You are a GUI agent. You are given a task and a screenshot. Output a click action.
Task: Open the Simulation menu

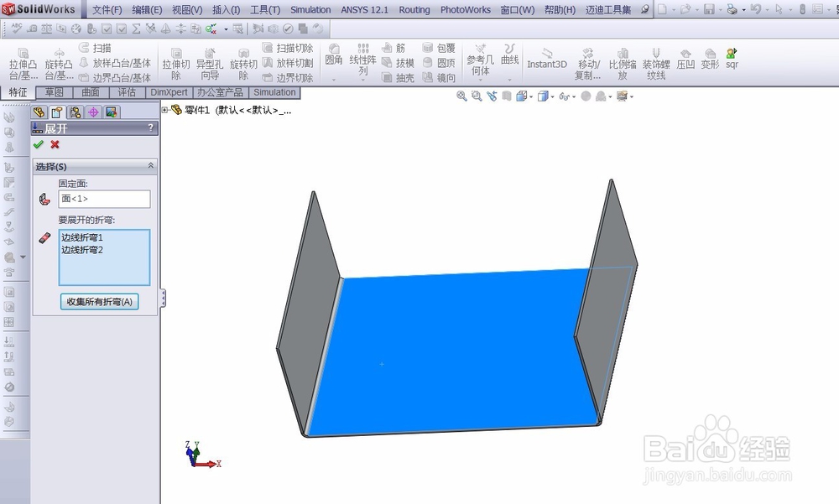pos(310,9)
